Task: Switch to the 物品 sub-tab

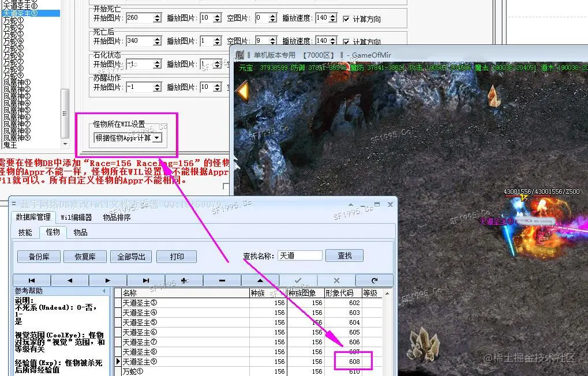Action: coord(80,232)
